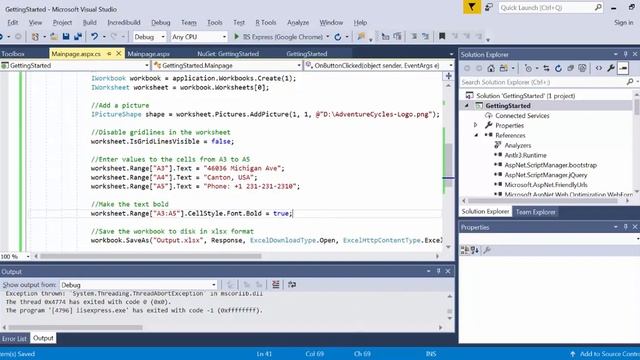Image resolution: width=640 pixels, height=360 pixels.
Task: Switch to NuGet: GettingStarted tab
Action: pyautogui.click(x=228, y=53)
